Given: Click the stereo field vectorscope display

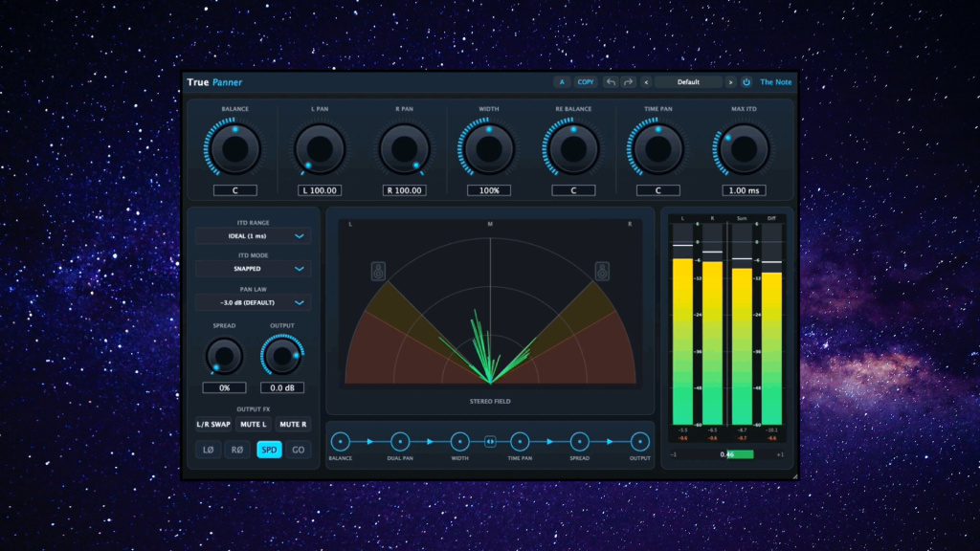Looking at the screenshot, I should point(490,302).
